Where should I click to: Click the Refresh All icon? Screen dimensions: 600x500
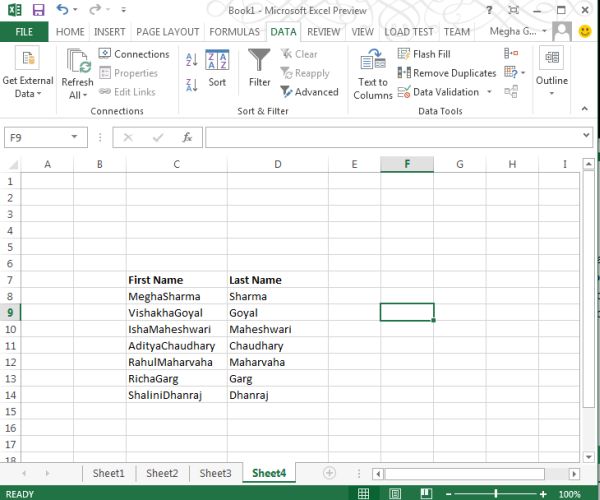[77, 60]
